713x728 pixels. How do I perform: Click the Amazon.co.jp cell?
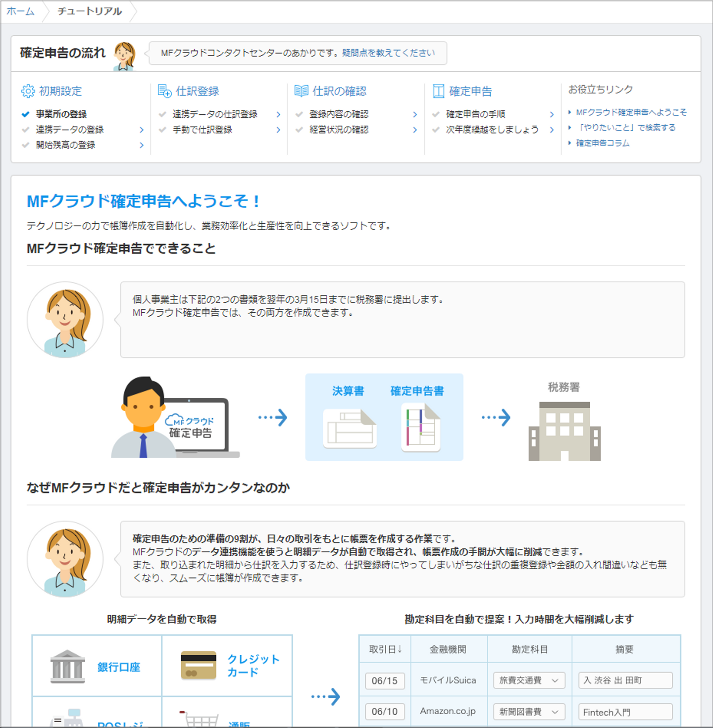pos(448,711)
